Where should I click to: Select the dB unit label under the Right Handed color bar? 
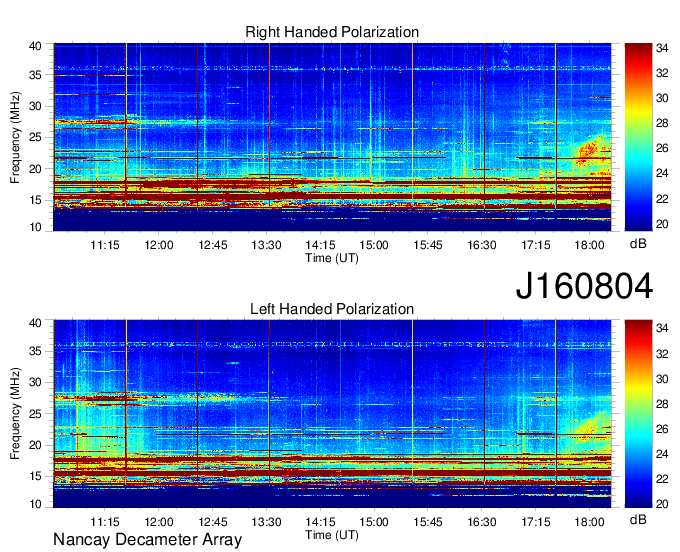pyautogui.click(x=638, y=244)
